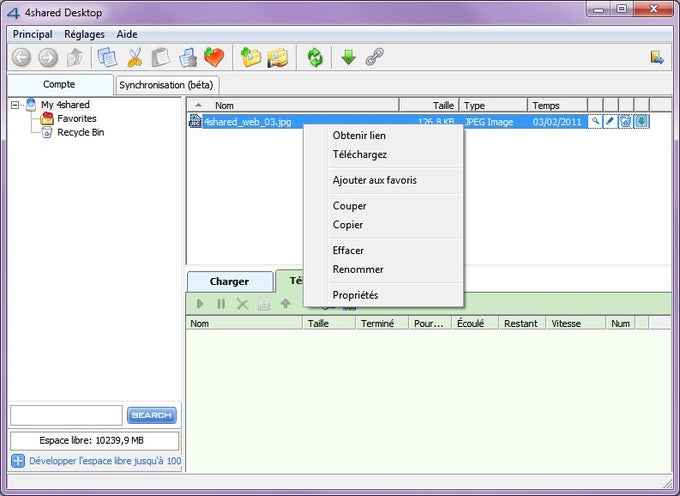Click the plus icon beside Développer l'espace

(18, 460)
